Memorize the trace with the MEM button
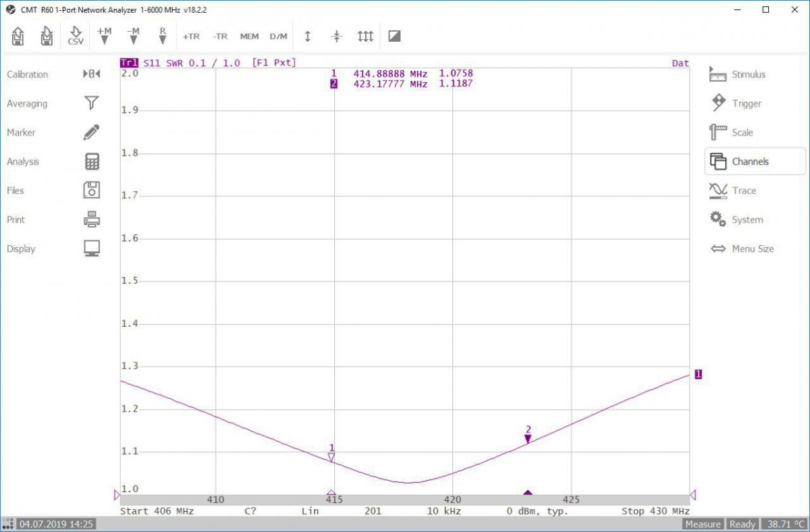This screenshot has width=810, height=532. coord(249,36)
